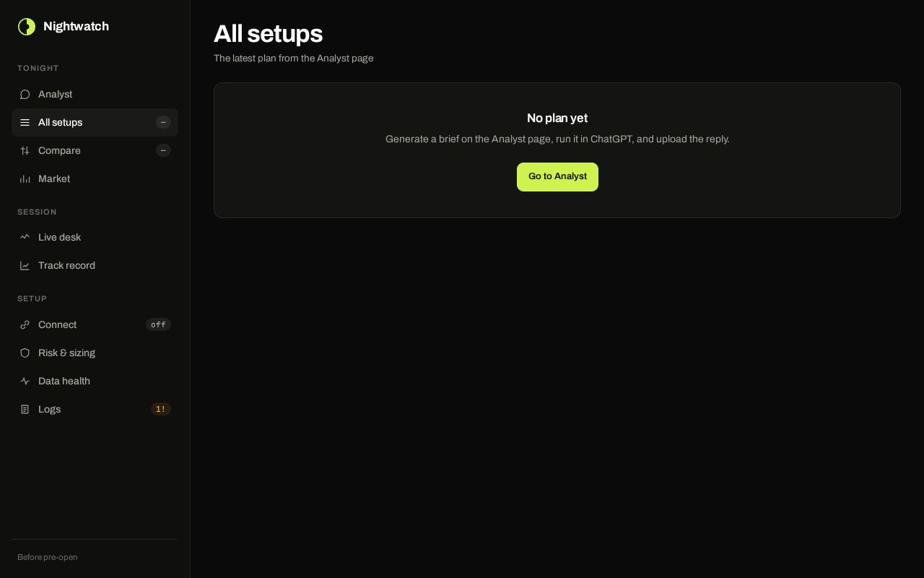Click the subtitle about the latest plan
Screen dimensions: 924x578
tap(293, 59)
